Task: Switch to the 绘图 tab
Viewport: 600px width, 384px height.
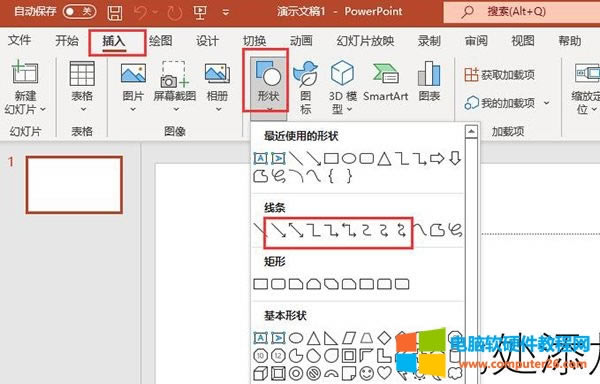Action: coord(161,40)
